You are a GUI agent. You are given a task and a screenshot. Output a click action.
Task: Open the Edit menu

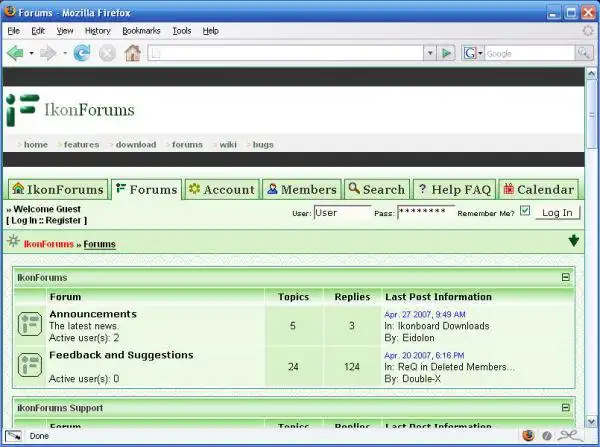coord(38,31)
